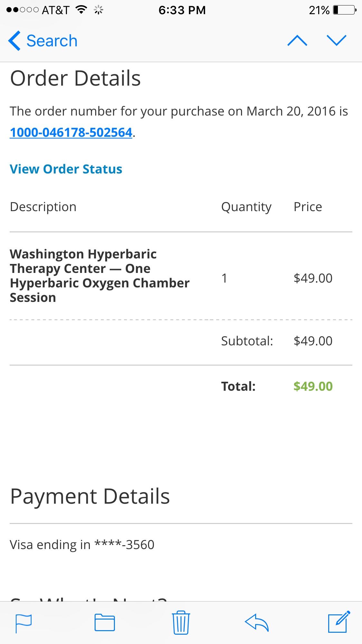This screenshot has height=644, width=362.
Task: Tap the reply arrow icon
Action: click(256, 622)
